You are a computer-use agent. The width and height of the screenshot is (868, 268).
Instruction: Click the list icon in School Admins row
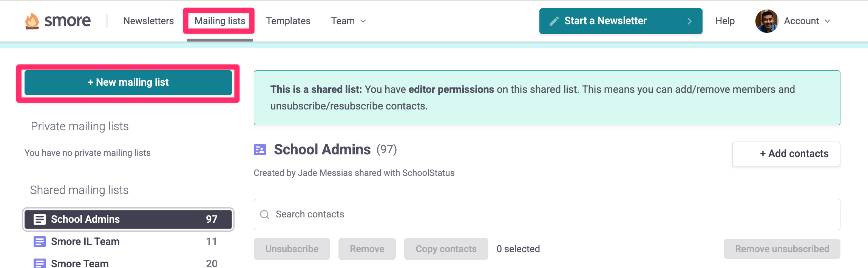40,219
